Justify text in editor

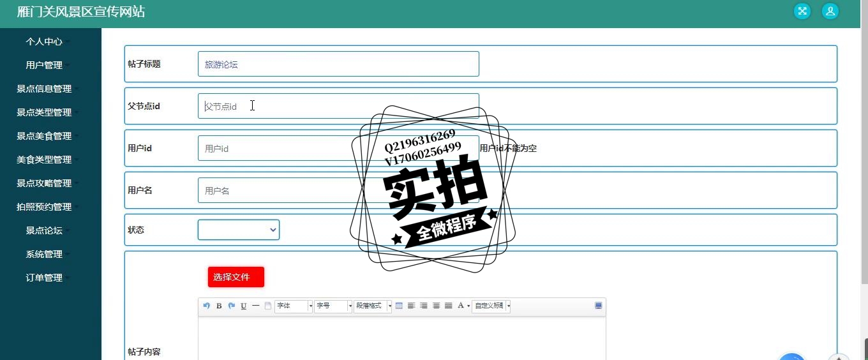(x=449, y=306)
